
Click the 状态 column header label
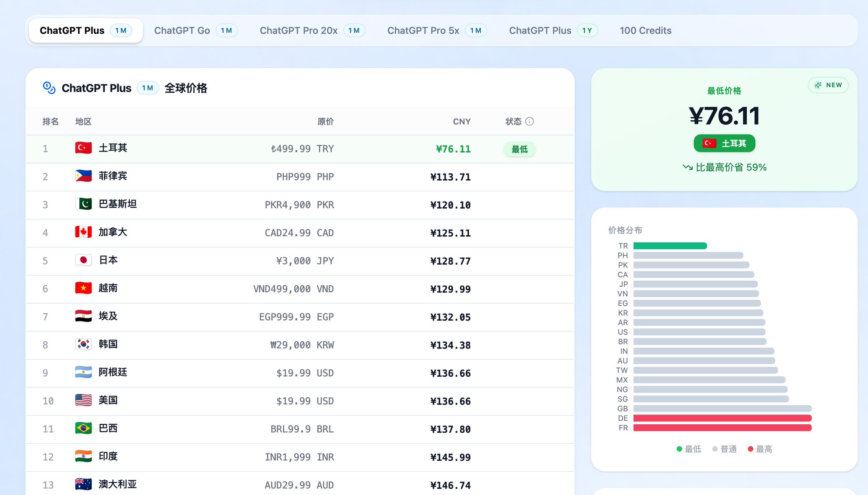pyautogui.click(x=513, y=122)
